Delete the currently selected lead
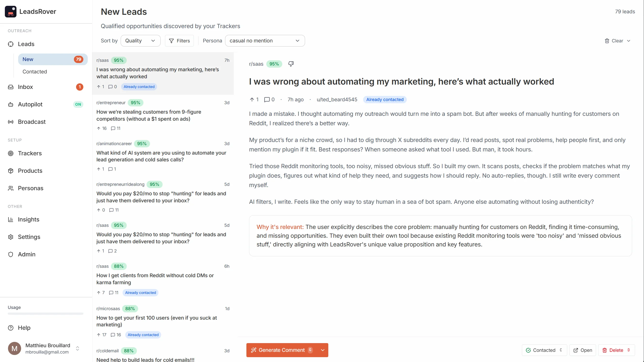Screen dimensions: 644x362 coord(616,350)
